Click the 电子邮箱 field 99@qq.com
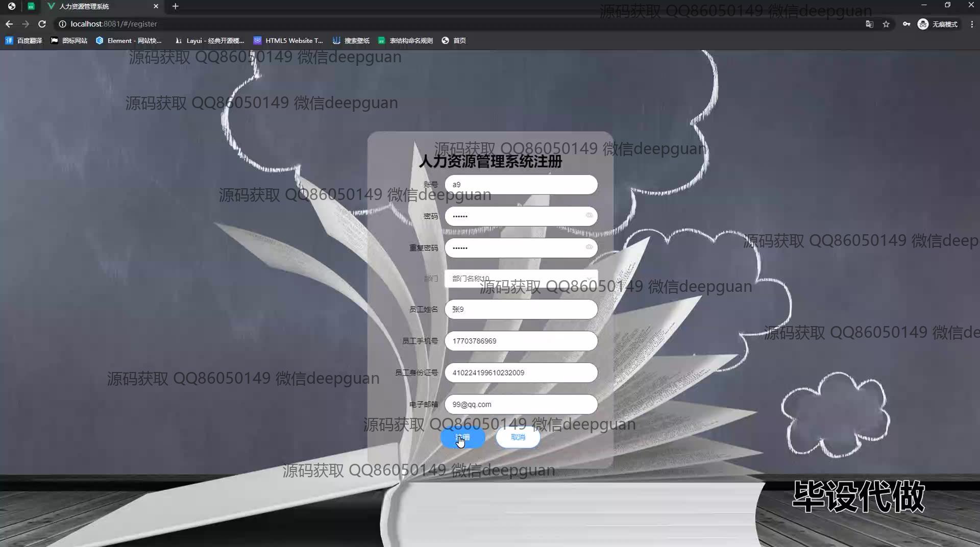 (521, 404)
